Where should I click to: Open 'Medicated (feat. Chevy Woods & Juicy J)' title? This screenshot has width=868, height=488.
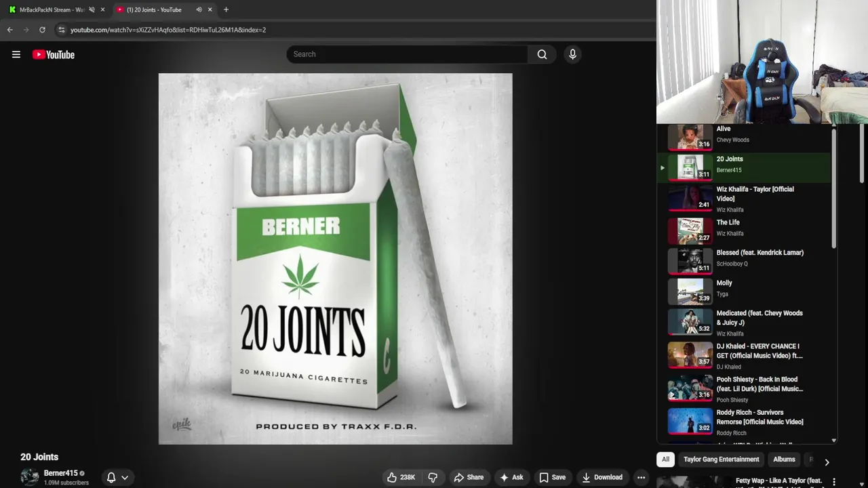(x=759, y=318)
